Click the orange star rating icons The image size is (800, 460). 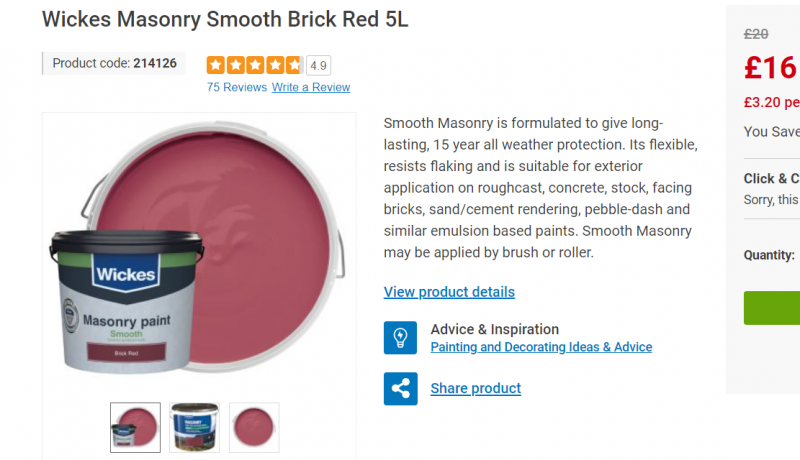pyautogui.click(x=254, y=66)
